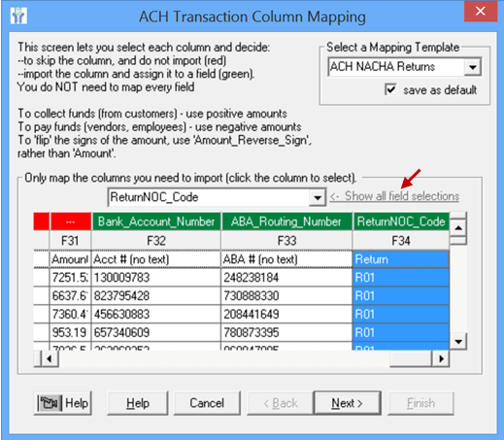Click grid vertical scrollbar up arrow
Viewport: 504px width, 440px height.
[458, 228]
